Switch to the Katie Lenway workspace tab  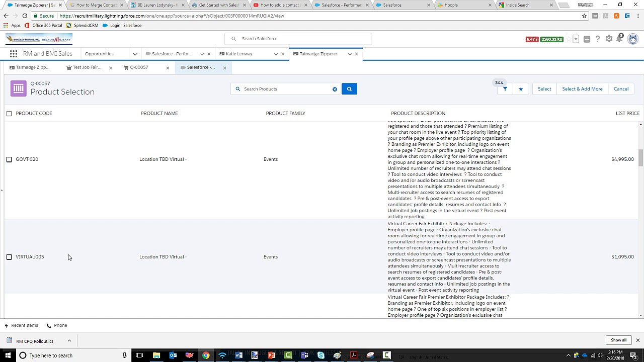pyautogui.click(x=239, y=54)
